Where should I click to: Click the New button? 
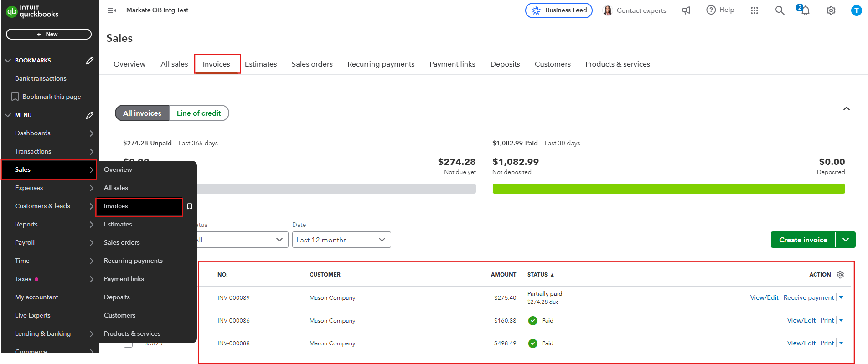[49, 34]
